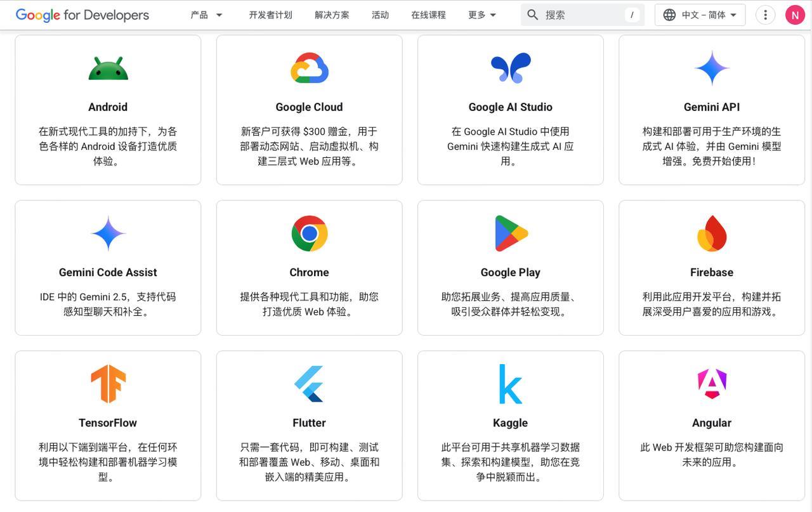Viewport: 812px width, 512px height.
Task: Click the Flutter blue logo icon
Action: (x=310, y=384)
